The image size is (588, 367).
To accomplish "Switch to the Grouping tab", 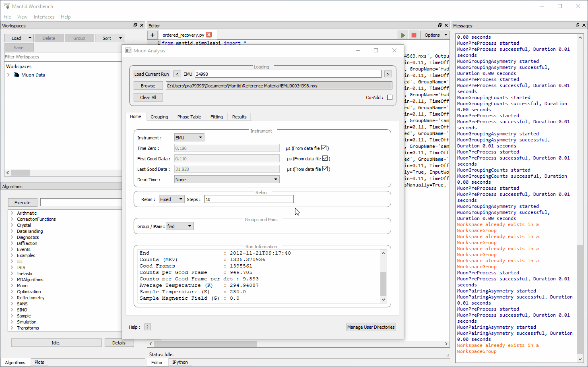I will tap(159, 117).
